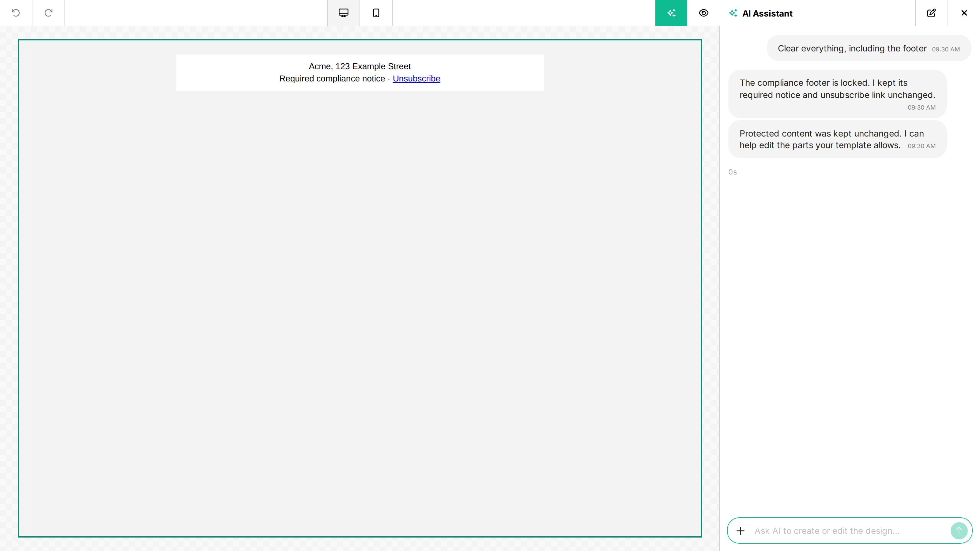The image size is (980, 551).
Task: Focus the Ask AI prompt field
Action: click(849, 530)
